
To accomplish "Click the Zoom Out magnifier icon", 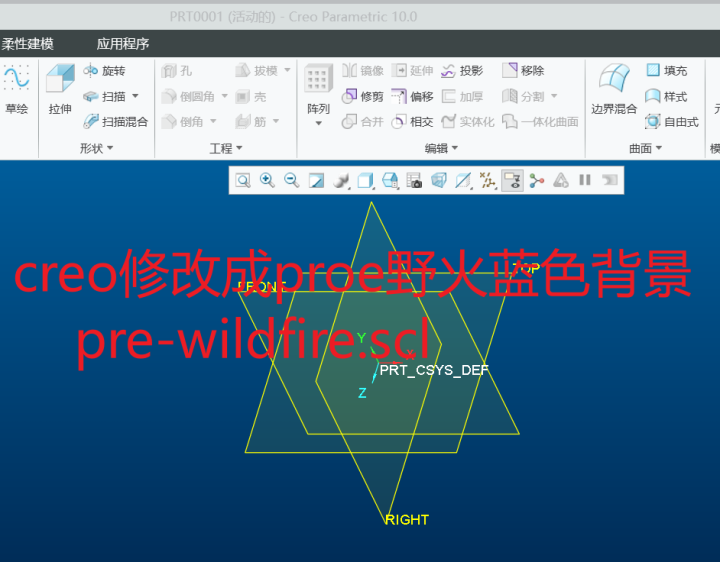I will coord(292,180).
